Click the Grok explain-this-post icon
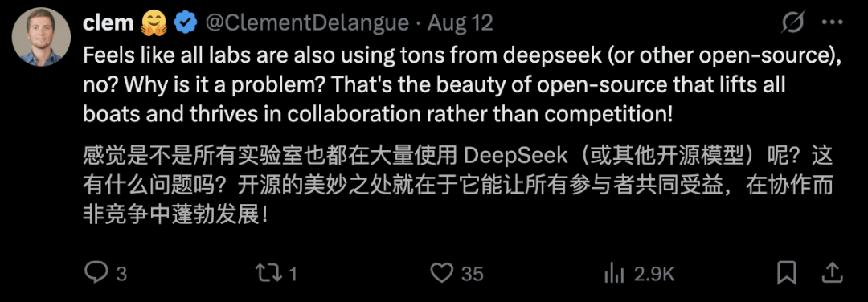Viewport: 868px width, 302px height. [793, 23]
